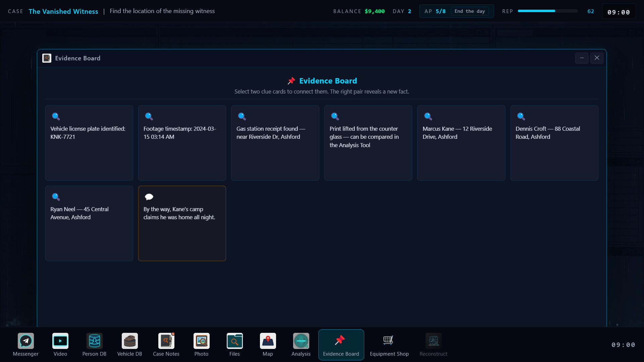This screenshot has width=644, height=362.
Task: Open the Files app
Action: point(234,345)
